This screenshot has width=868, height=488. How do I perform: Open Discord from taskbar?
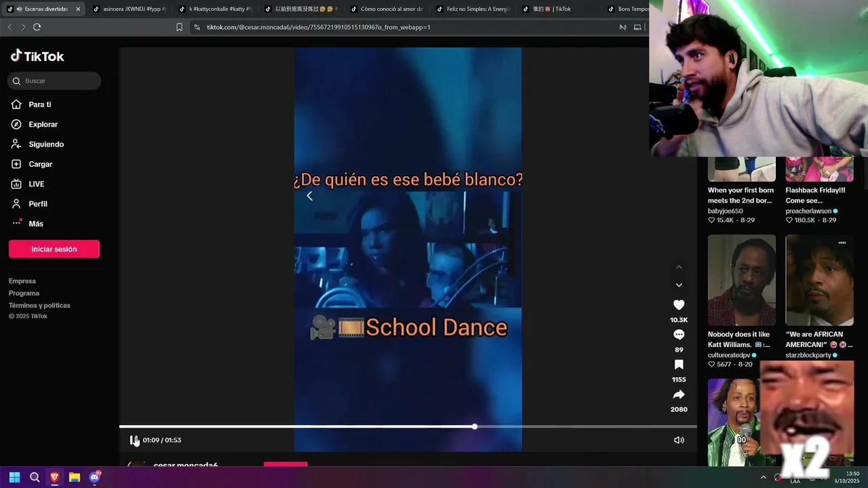95,477
